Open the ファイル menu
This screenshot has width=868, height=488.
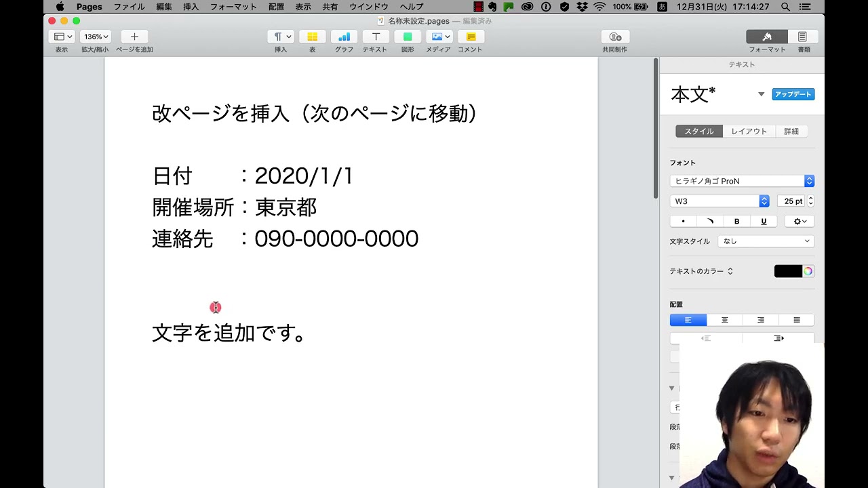[129, 7]
